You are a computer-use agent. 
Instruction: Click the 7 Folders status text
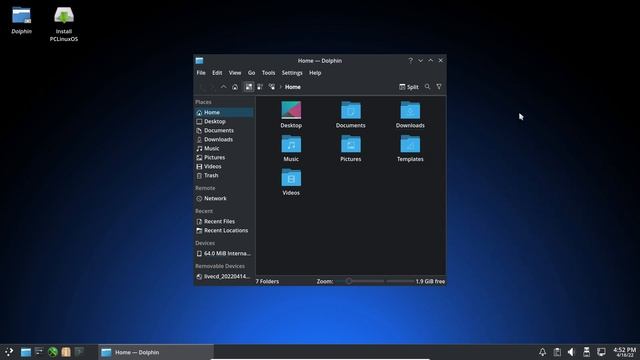pyautogui.click(x=267, y=281)
